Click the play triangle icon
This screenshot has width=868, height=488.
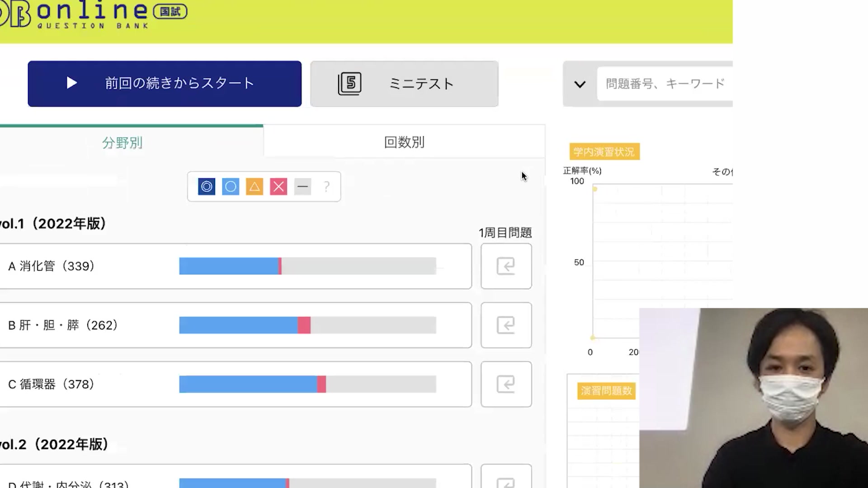pos(71,83)
